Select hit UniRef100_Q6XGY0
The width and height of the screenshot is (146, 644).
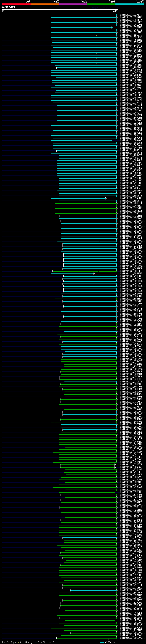coord(131,53)
